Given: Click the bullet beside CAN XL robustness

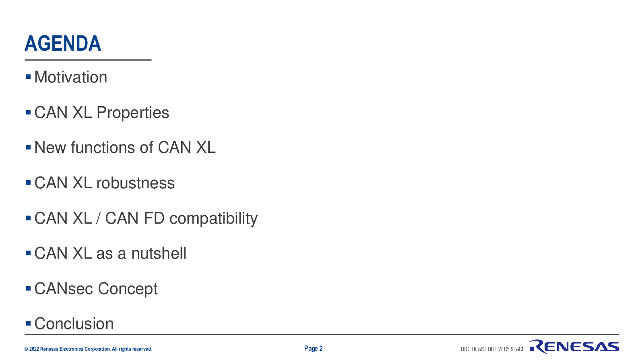Looking at the screenshot, I should [x=28, y=182].
